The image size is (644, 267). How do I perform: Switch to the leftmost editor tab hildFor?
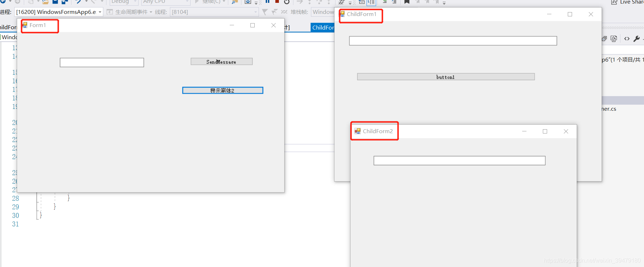tap(8, 27)
